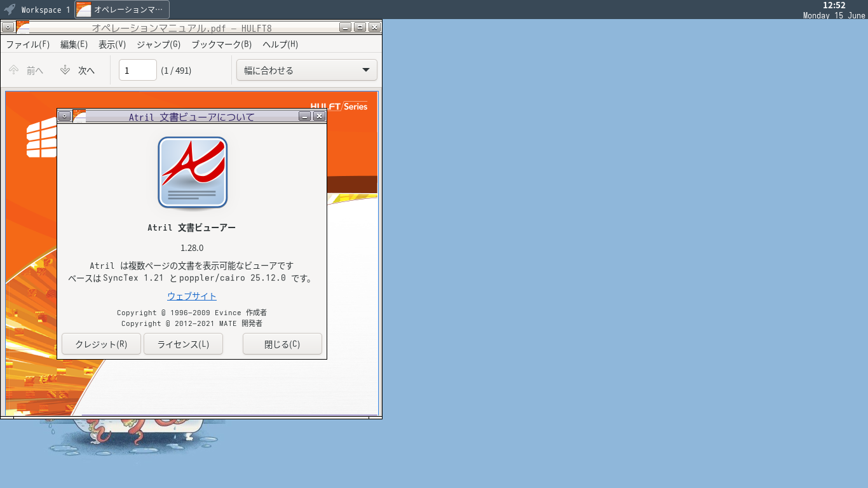Screen dimensions: 868x488
Task: Open the ヘルプ(H) menu
Action: point(280,44)
